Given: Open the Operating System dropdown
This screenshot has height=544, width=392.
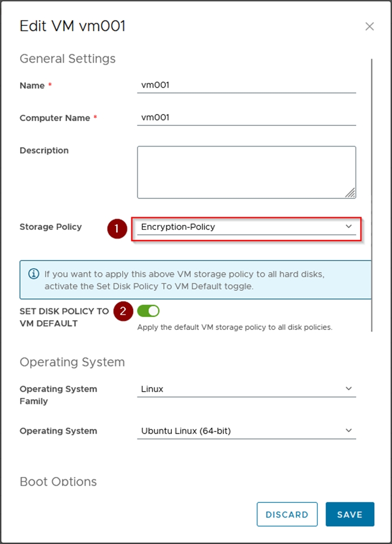Looking at the screenshot, I should pyautogui.click(x=246, y=431).
